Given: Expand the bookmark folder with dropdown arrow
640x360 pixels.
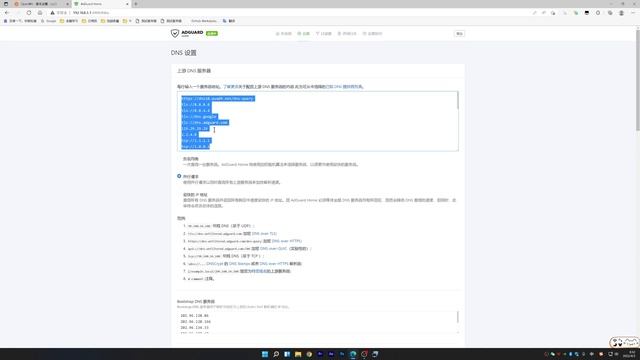Looking at the screenshot, I should [127, 21].
